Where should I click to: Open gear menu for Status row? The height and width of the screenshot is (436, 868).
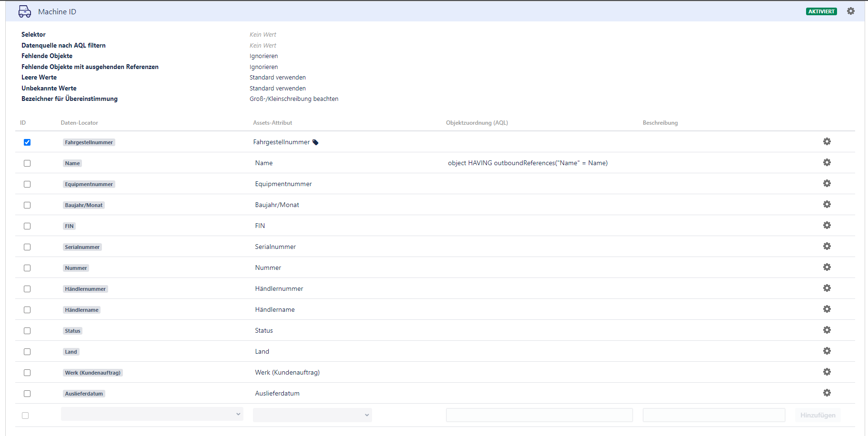coord(827,330)
